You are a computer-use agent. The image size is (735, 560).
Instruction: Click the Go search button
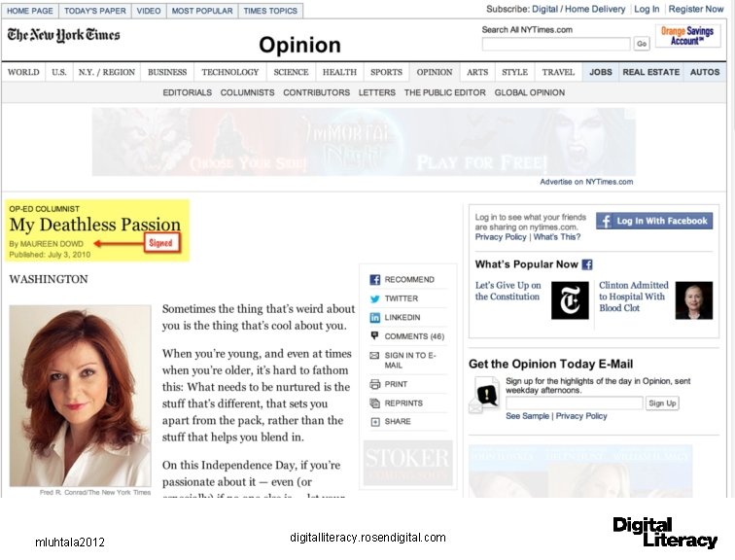[x=642, y=44]
